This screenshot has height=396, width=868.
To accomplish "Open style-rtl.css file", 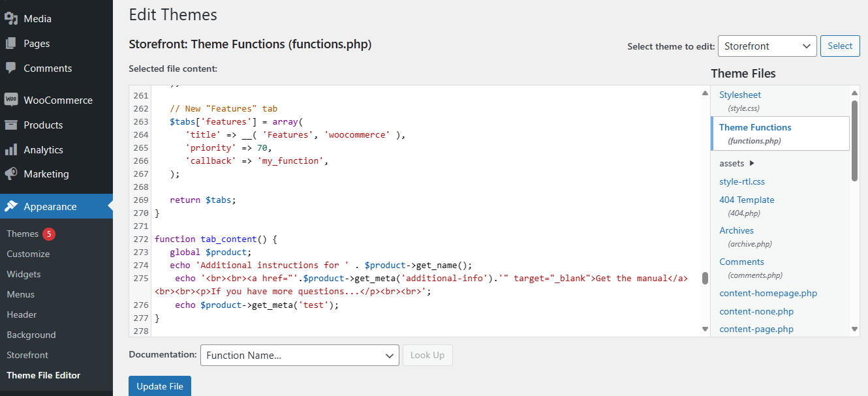I will [742, 181].
